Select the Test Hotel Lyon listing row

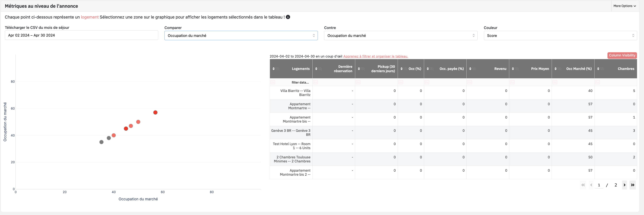point(453,146)
